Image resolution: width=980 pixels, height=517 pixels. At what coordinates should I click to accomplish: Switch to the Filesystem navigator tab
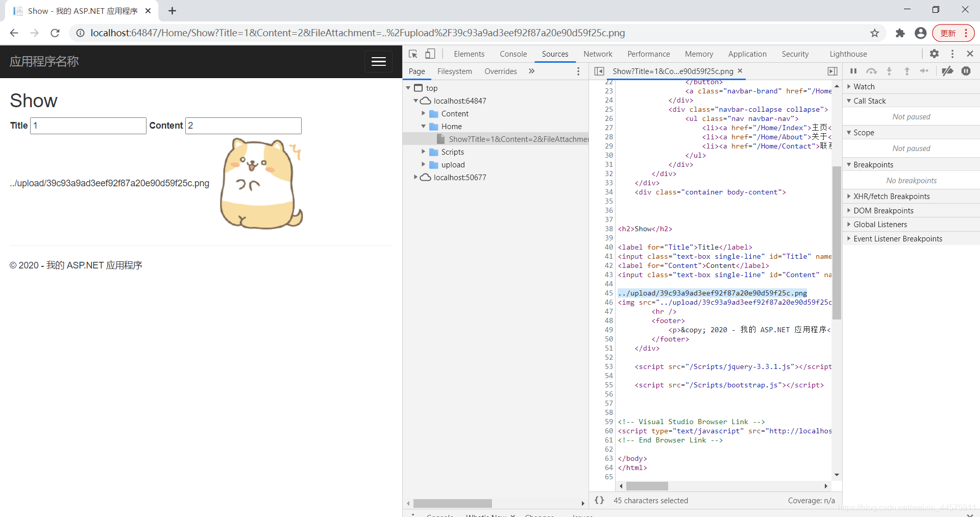click(454, 71)
